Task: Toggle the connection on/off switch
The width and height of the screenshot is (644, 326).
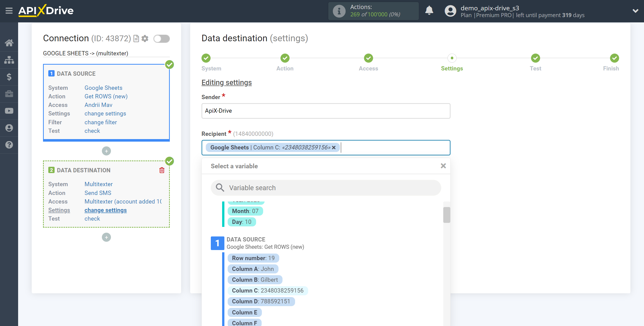Action: [162, 39]
